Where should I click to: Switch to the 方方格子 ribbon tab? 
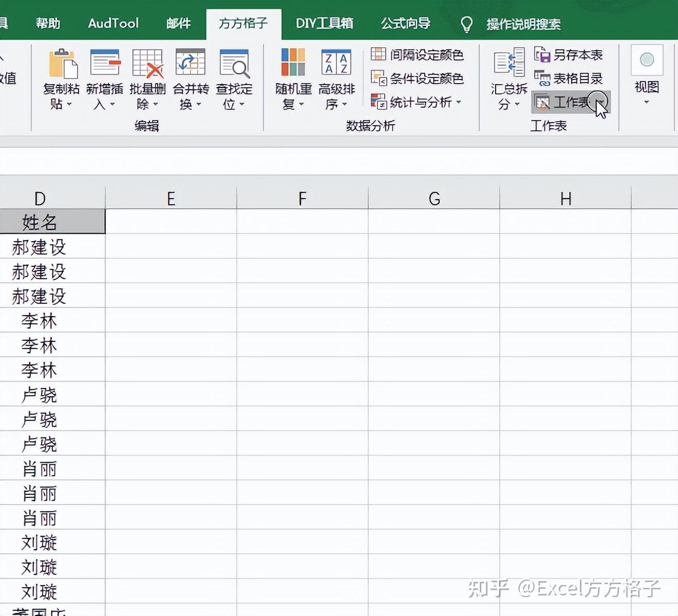[x=243, y=23]
